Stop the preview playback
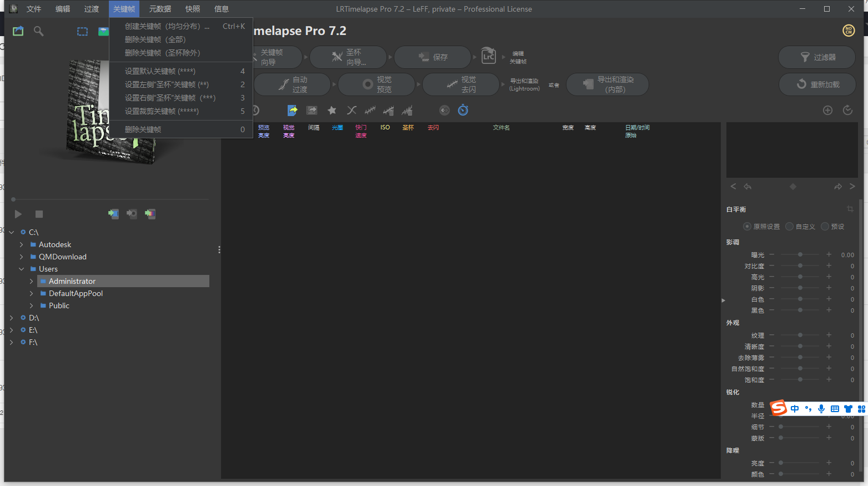The image size is (868, 486). tap(39, 214)
